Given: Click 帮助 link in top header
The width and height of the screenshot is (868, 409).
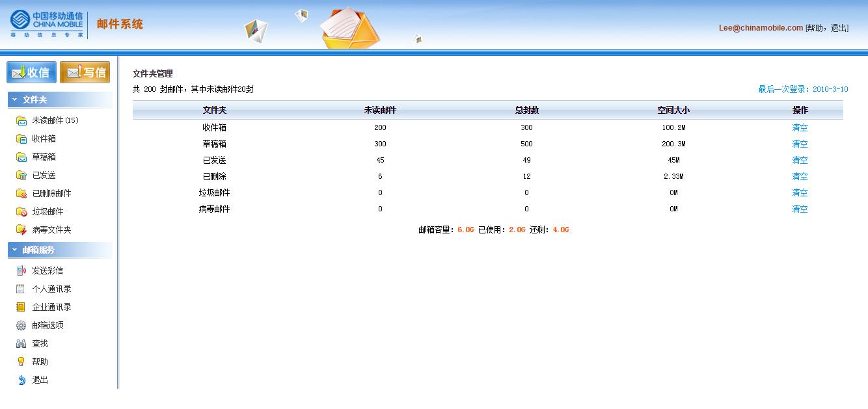Looking at the screenshot, I should [x=815, y=28].
